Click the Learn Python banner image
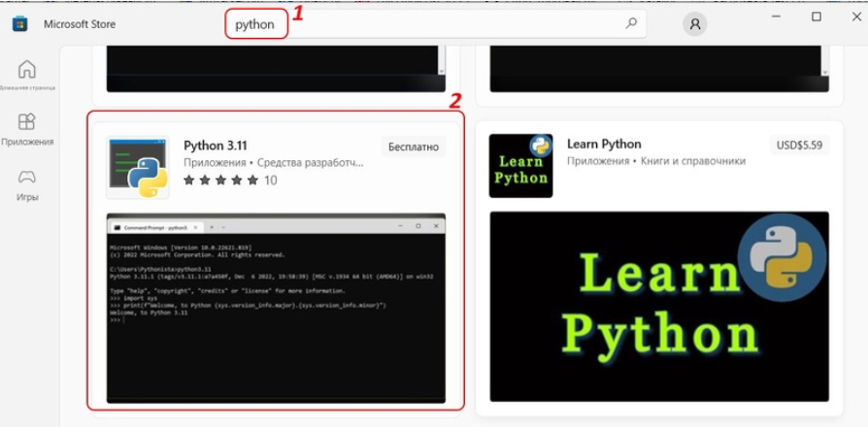This screenshot has width=868, height=427. pos(659,307)
